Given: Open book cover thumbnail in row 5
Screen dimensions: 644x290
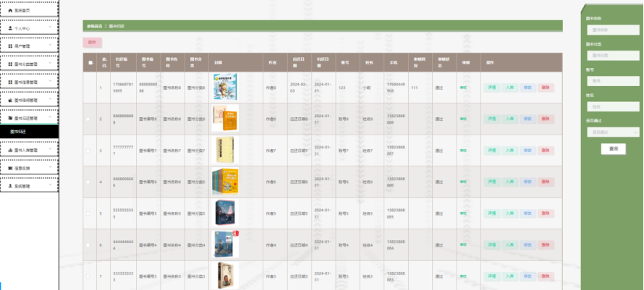Looking at the screenshot, I should [x=225, y=213].
